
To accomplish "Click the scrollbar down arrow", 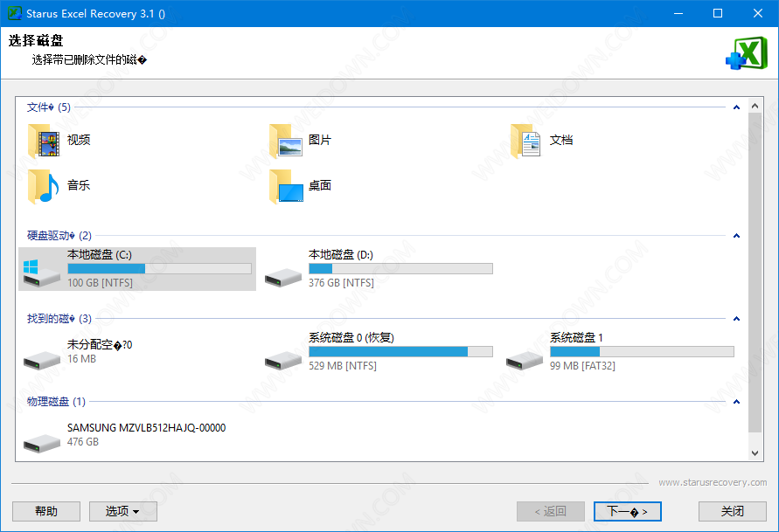I will tap(755, 453).
